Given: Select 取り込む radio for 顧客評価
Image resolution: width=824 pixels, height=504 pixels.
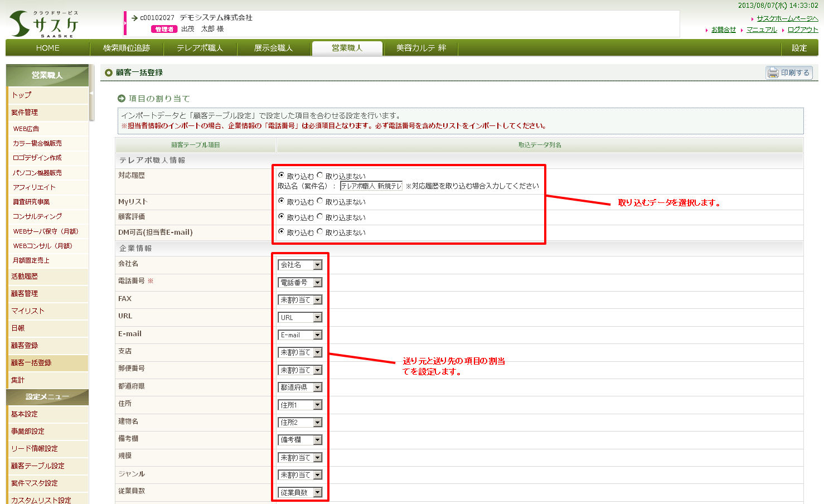Looking at the screenshot, I should [x=281, y=216].
